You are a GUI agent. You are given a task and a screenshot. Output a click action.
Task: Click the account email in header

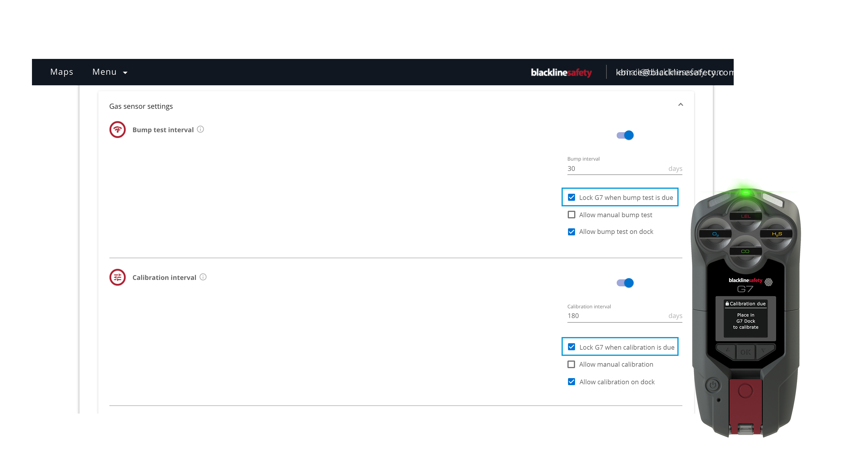(674, 72)
